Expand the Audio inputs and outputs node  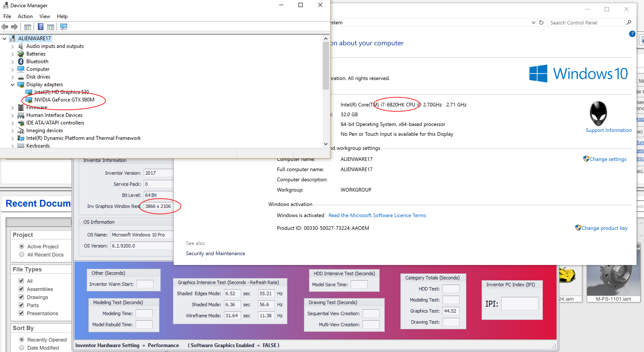[13, 46]
